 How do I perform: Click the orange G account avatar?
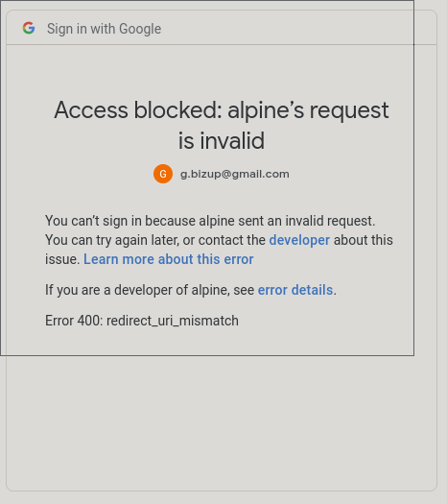click(163, 174)
